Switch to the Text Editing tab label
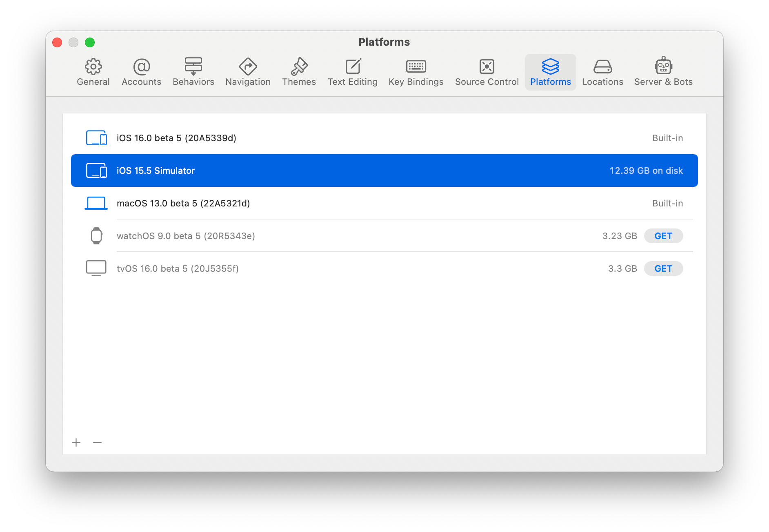Image resolution: width=769 pixels, height=532 pixels. (353, 82)
